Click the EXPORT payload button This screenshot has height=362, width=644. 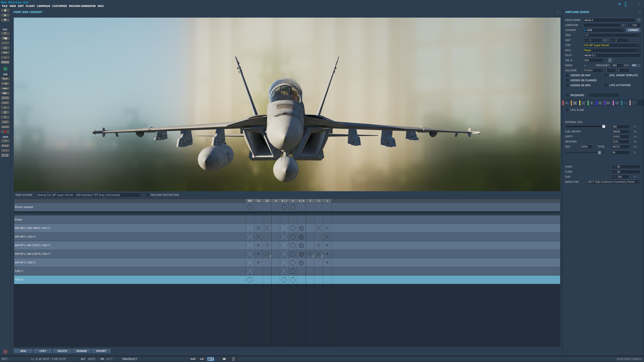click(x=101, y=351)
